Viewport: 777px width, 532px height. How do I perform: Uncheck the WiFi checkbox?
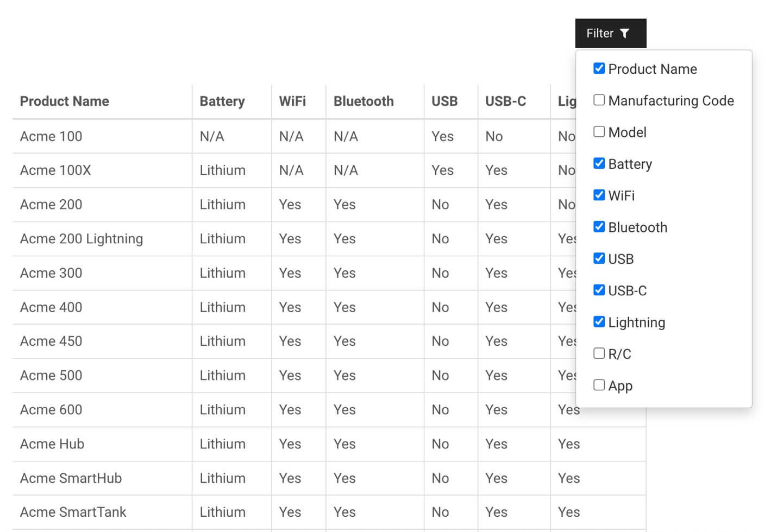coord(599,195)
